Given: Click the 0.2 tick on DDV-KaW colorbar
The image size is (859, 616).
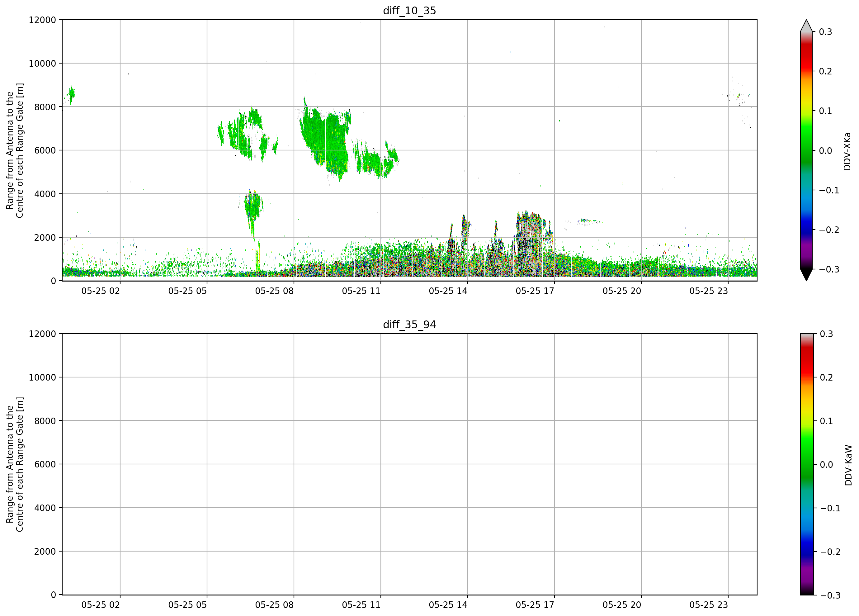Looking at the screenshot, I should 826,378.
